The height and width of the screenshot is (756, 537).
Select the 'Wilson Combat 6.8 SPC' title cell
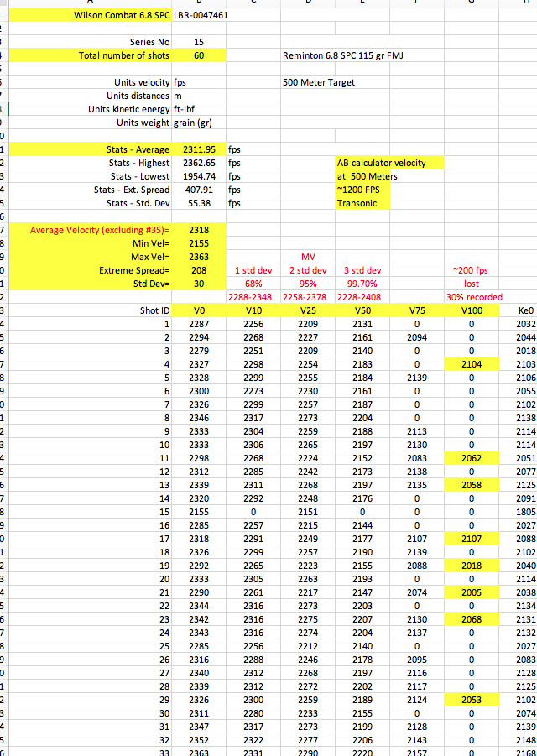120,15
